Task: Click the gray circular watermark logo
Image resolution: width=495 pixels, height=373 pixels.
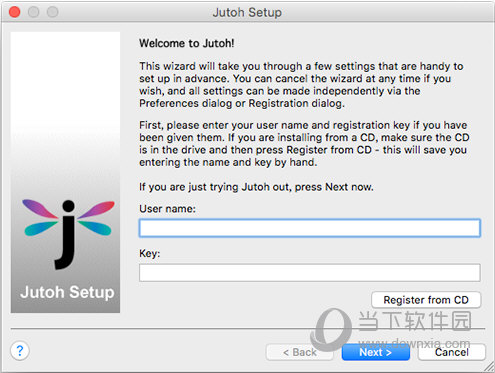Action: click(331, 330)
